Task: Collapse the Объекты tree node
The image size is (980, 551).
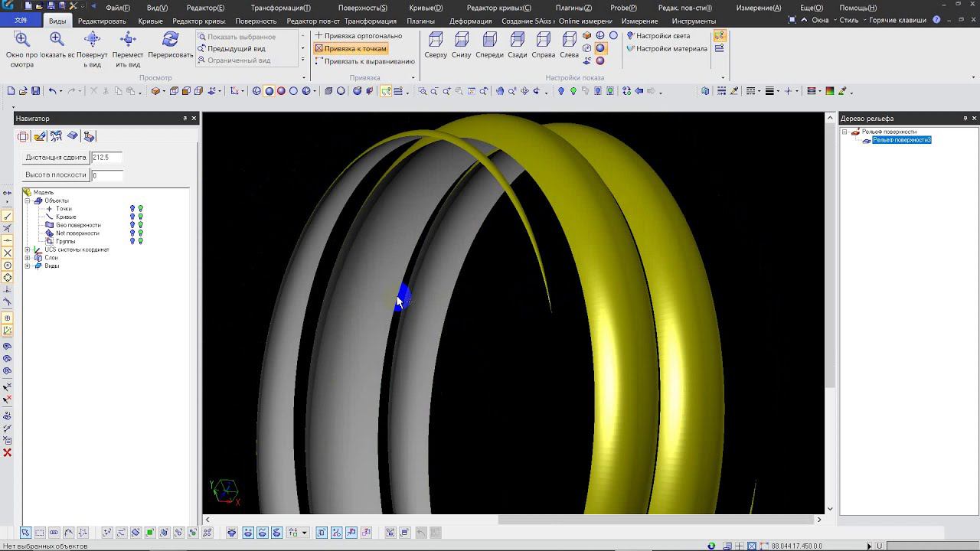Action: click(28, 201)
